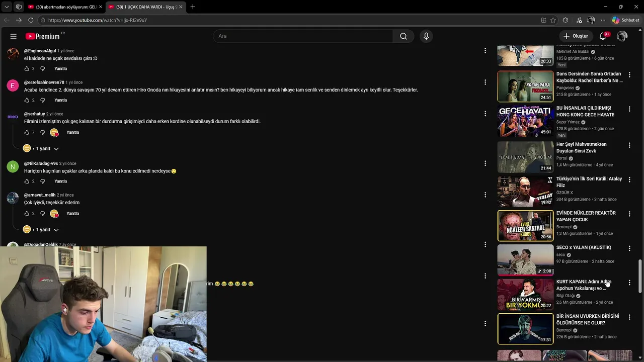Click the search magnifier button

(x=404, y=36)
